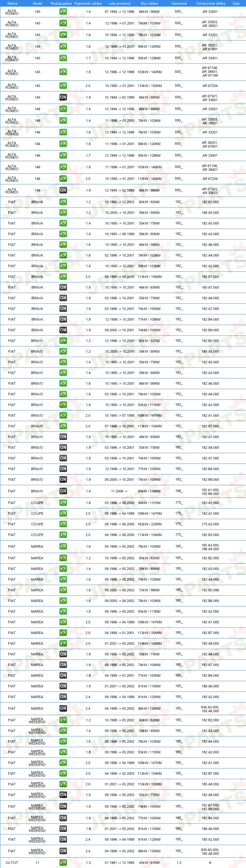Click the Model column header
The height and width of the screenshot is (868, 246).
coord(37,3)
